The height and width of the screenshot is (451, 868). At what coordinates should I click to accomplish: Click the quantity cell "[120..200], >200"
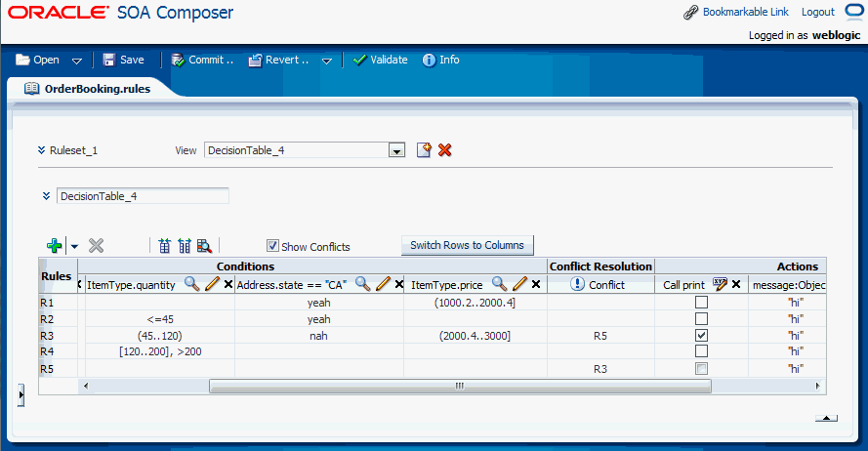click(160, 351)
